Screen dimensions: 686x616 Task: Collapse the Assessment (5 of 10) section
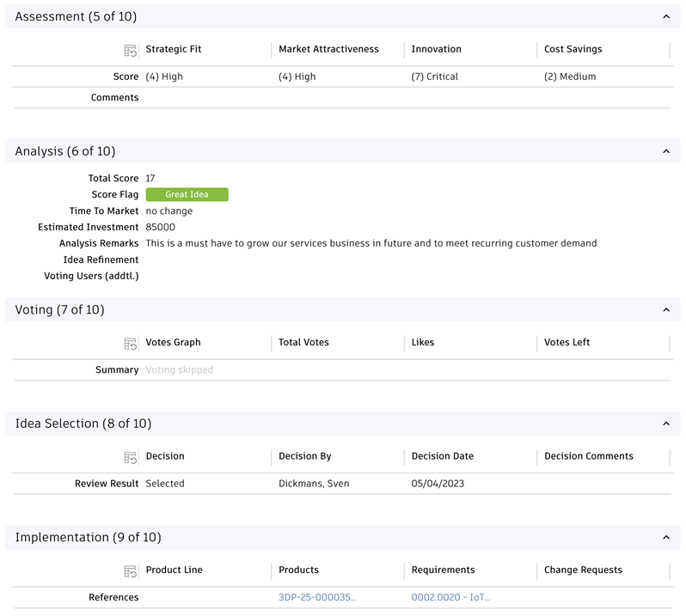point(666,17)
